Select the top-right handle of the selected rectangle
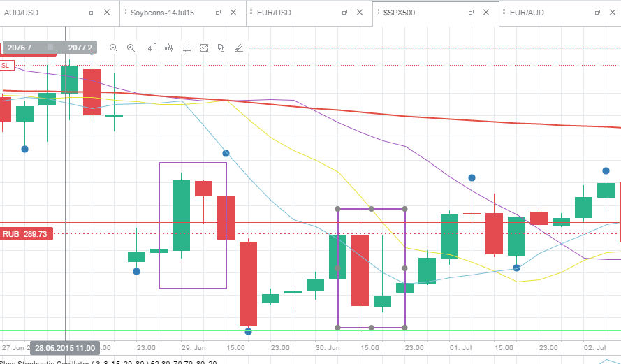 tap(404, 209)
